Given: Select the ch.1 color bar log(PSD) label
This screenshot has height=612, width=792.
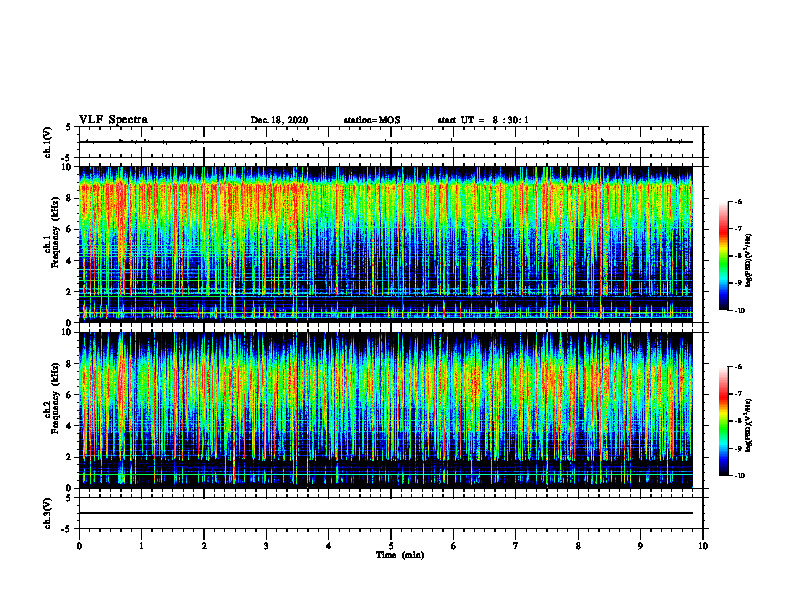Looking at the screenshot, I should click(x=749, y=261).
